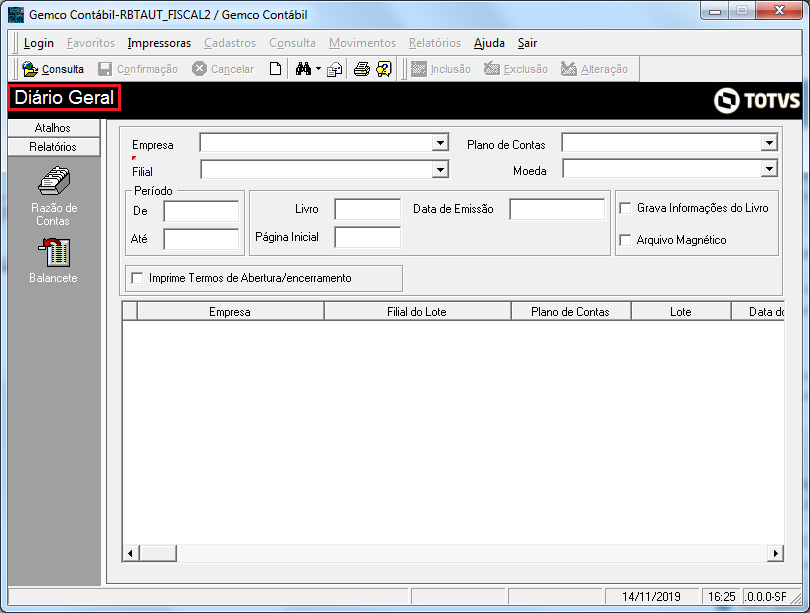Click the blank new document icon
Image resolution: width=810 pixels, height=613 pixels.
pos(275,69)
